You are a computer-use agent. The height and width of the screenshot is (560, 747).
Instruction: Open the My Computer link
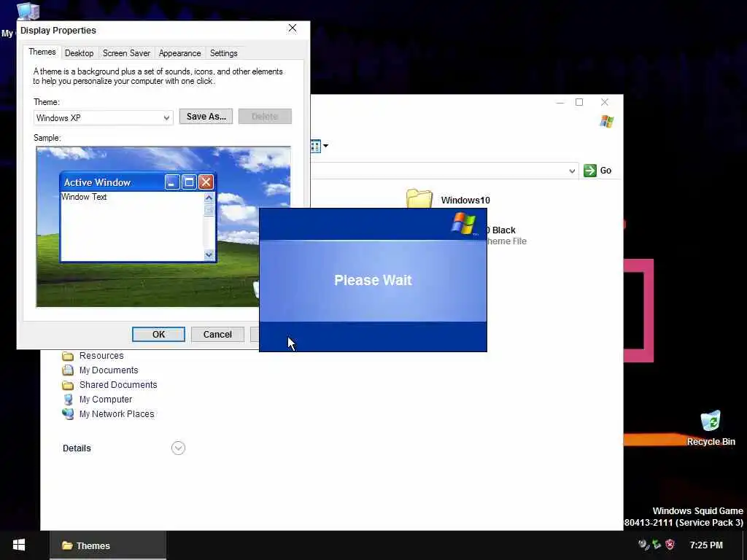(106, 400)
